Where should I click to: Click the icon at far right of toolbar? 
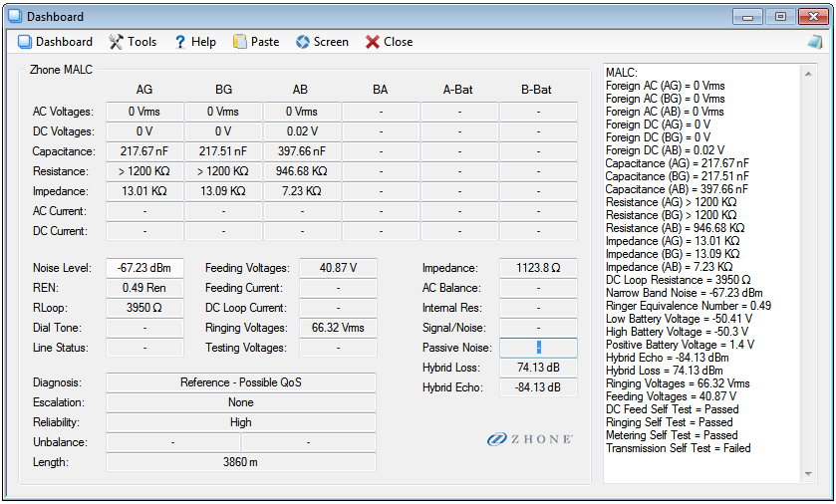pyautogui.click(x=814, y=42)
